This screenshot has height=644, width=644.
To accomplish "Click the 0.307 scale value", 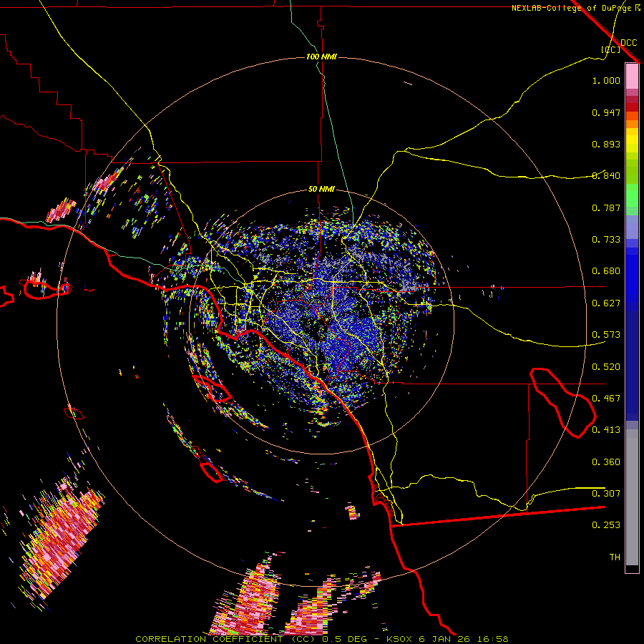I will 606,494.
